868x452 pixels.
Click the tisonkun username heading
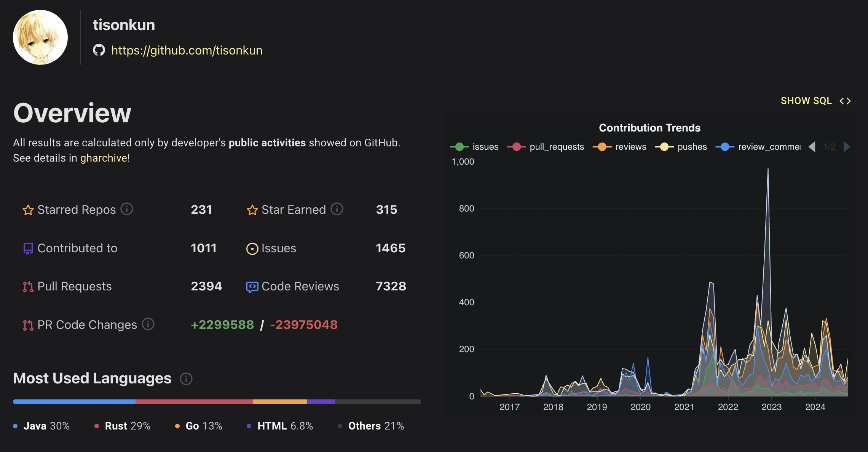point(124,25)
